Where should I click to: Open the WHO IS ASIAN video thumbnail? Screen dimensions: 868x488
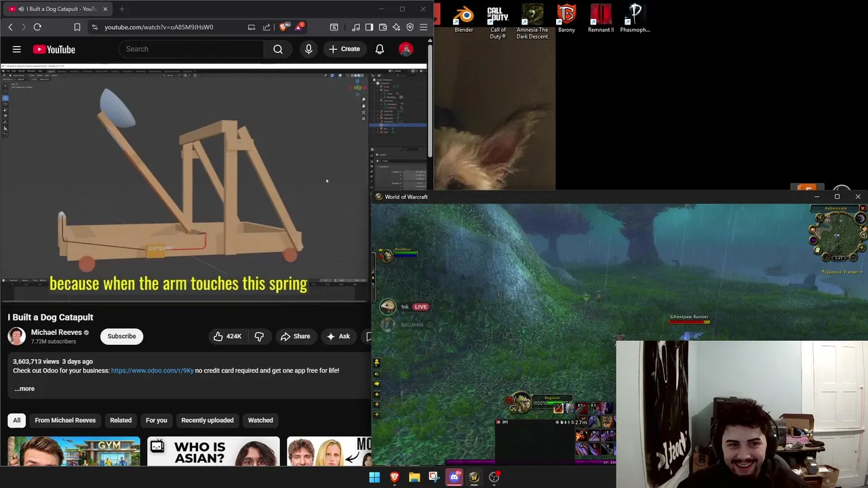click(214, 451)
